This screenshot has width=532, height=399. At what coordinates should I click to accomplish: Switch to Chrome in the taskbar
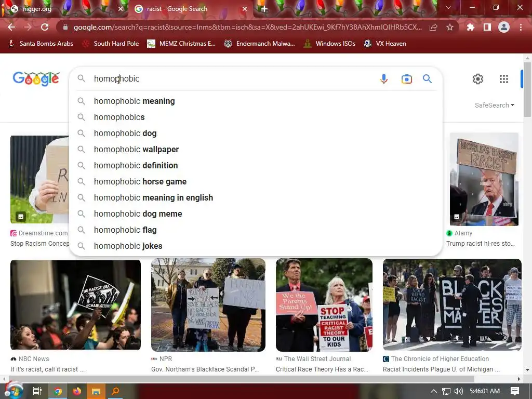pos(58,391)
